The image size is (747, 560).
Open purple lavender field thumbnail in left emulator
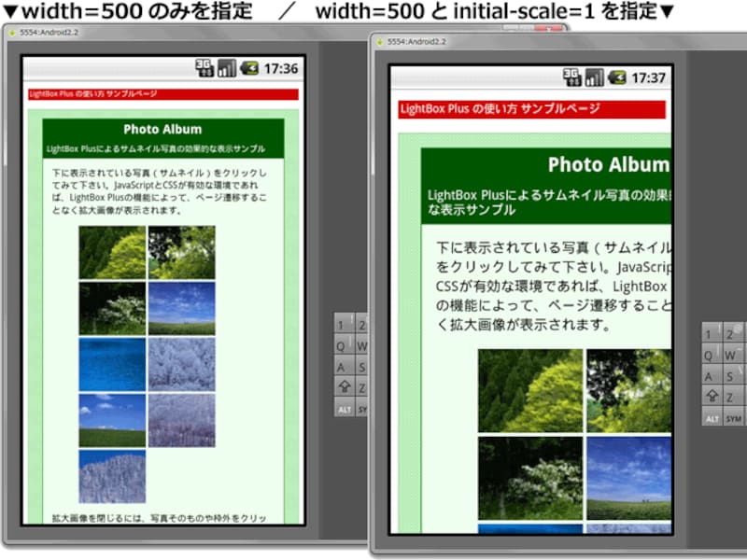coord(181,421)
